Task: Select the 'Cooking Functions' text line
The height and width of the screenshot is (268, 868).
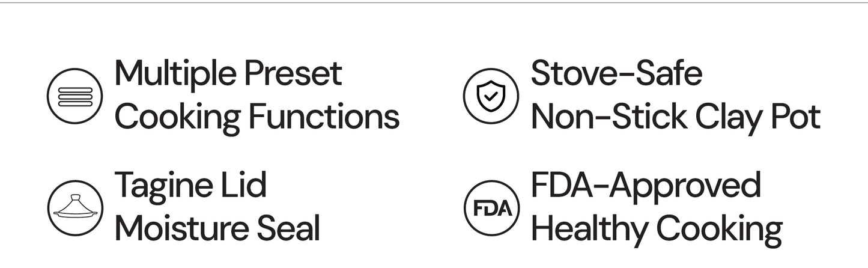Action: pyautogui.click(x=257, y=117)
